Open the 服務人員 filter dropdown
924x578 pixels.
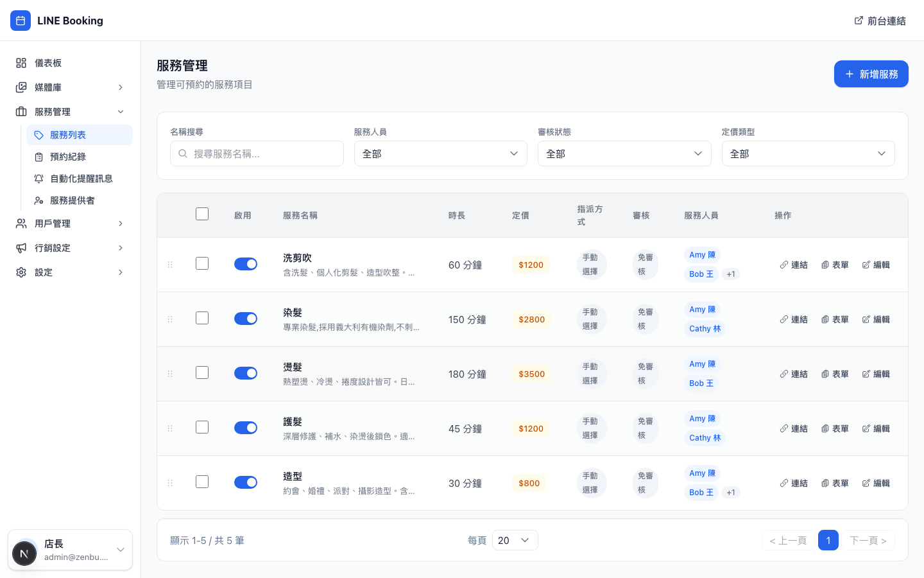(x=440, y=153)
